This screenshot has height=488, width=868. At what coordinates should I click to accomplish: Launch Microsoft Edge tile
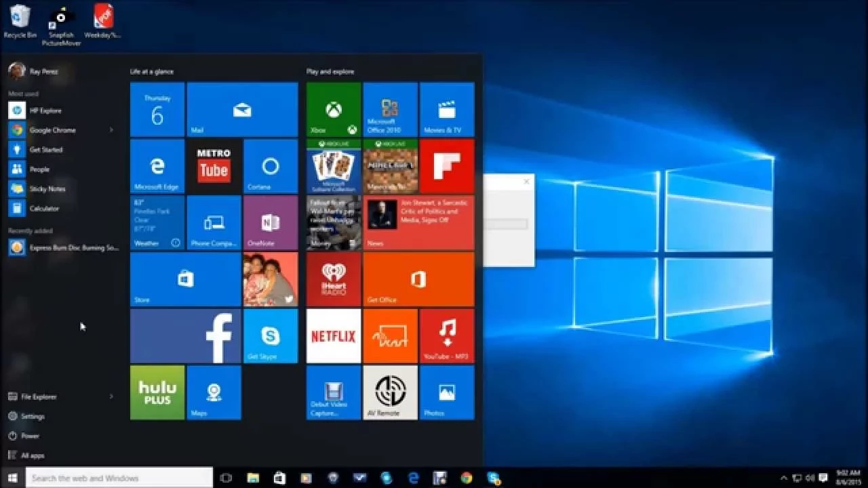tap(157, 166)
